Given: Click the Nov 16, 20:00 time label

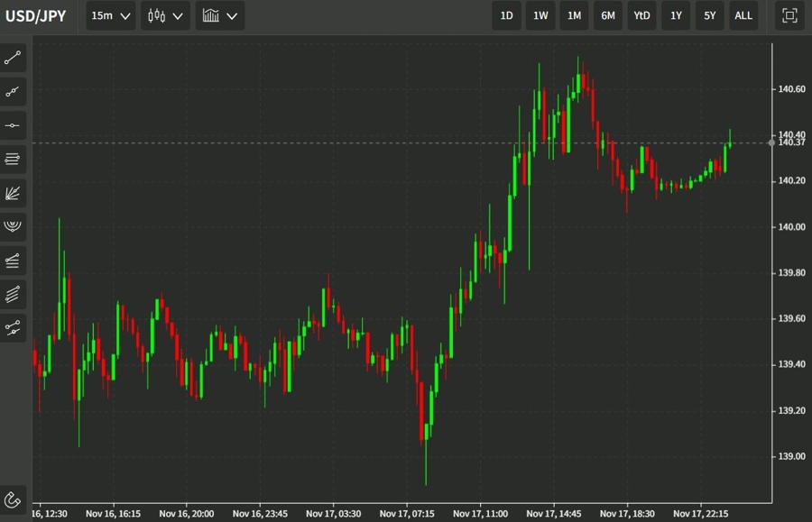Looking at the screenshot, I should click(187, 514).
